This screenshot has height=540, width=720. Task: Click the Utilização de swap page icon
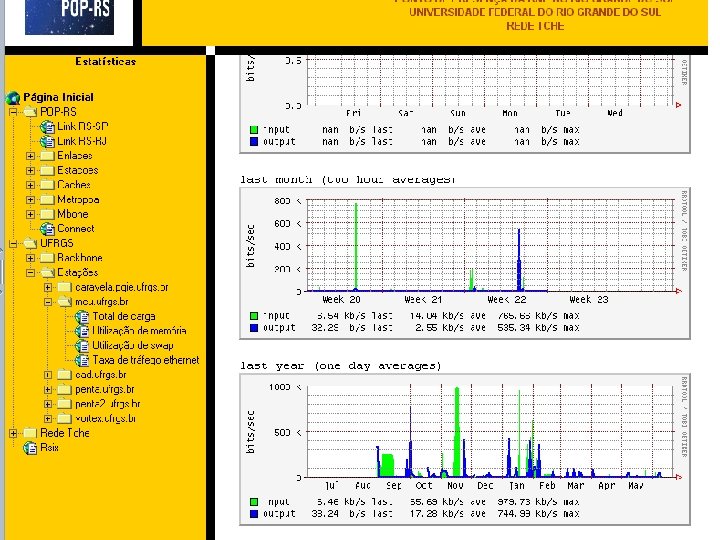(x=82, y=346)
